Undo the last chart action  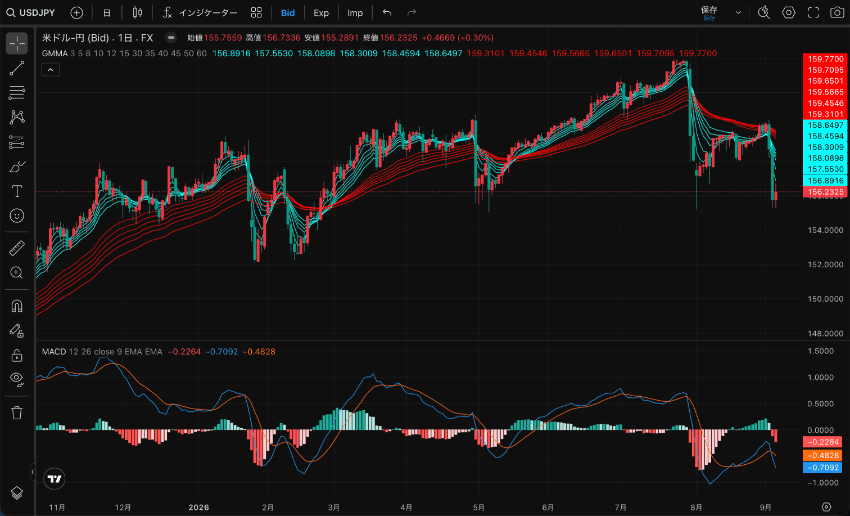click(x=387, y=12)
